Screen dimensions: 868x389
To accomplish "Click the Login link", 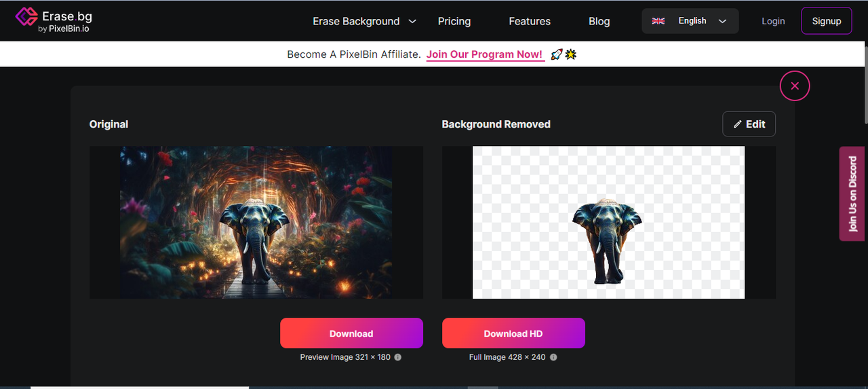I will coord(773,21).
